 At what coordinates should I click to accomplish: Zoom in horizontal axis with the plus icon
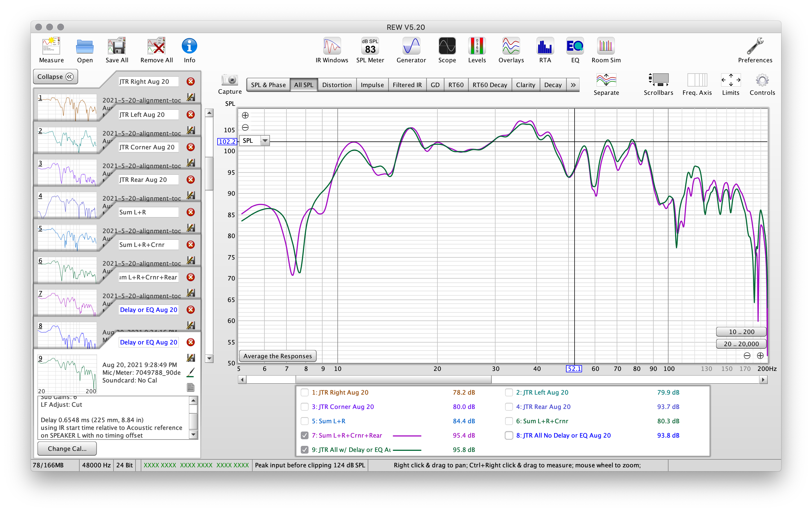760,355
